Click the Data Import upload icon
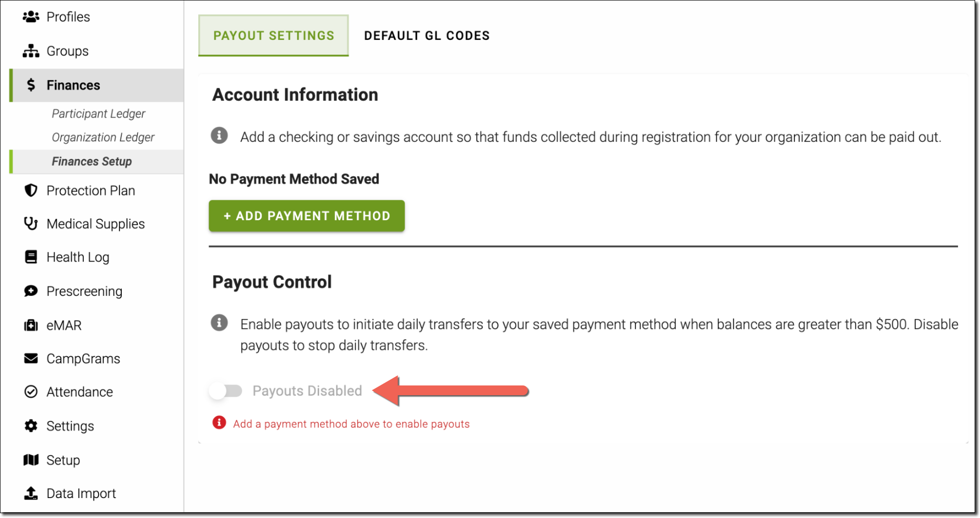Viewport: 980px width, 518px height. (31, 493)
